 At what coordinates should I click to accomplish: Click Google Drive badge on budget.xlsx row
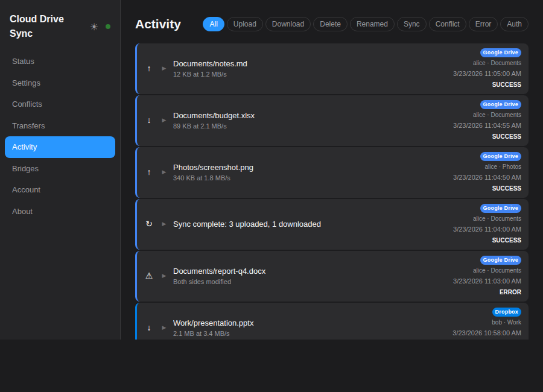(500, 104)
